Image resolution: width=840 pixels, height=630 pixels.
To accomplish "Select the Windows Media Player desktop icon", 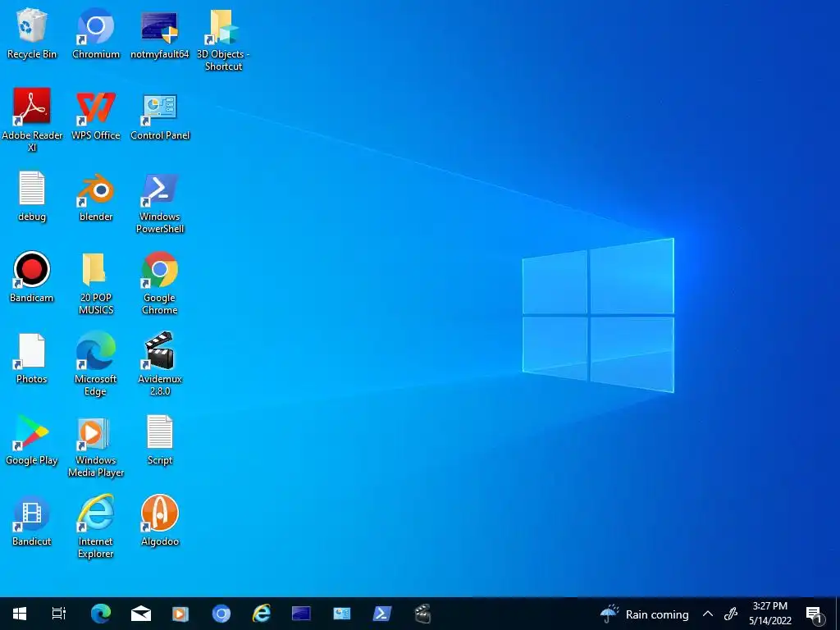I will tap(96, 446).
